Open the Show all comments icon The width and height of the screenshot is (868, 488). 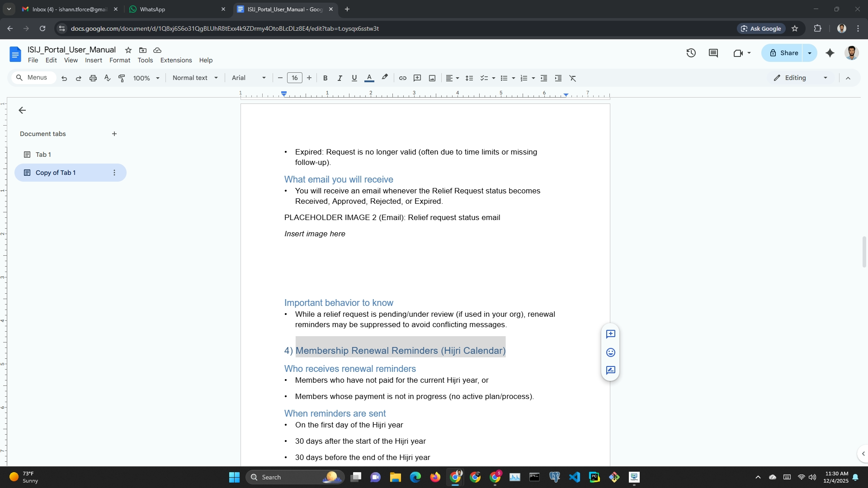pyautogui.click(x=713, y=53)
